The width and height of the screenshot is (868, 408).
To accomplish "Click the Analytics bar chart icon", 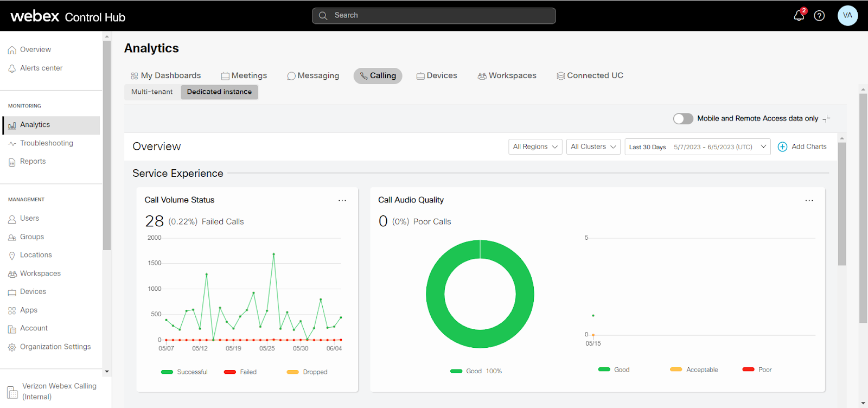I will [x=12, y=125].
